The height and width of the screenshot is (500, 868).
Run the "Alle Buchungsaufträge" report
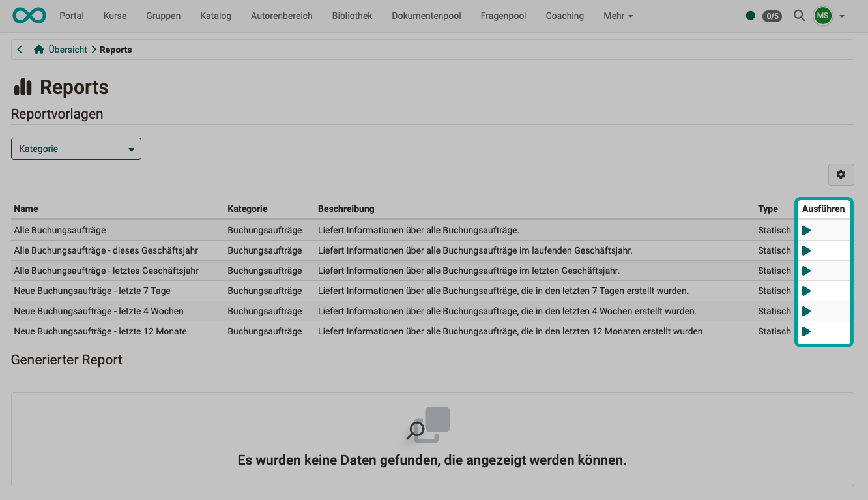pos(806,229)
